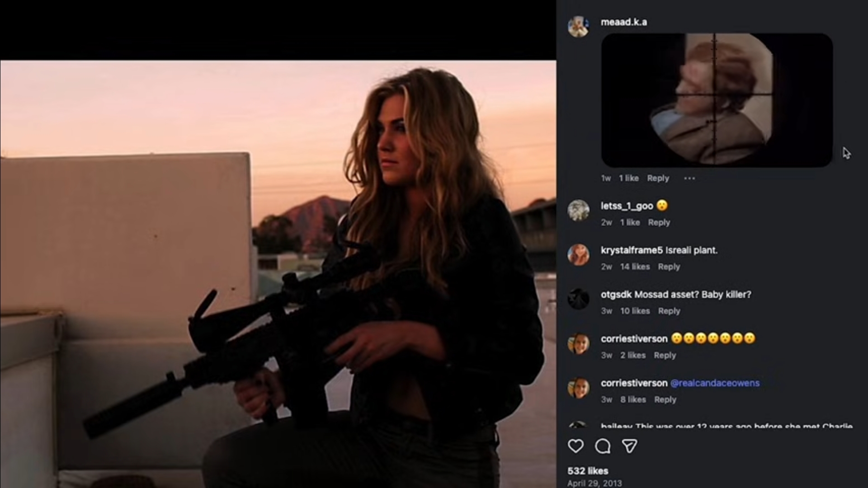Viewport: 868px width, 488px height.
Task: Open krystalframe5 profile avatar
Action: point(578,254)
